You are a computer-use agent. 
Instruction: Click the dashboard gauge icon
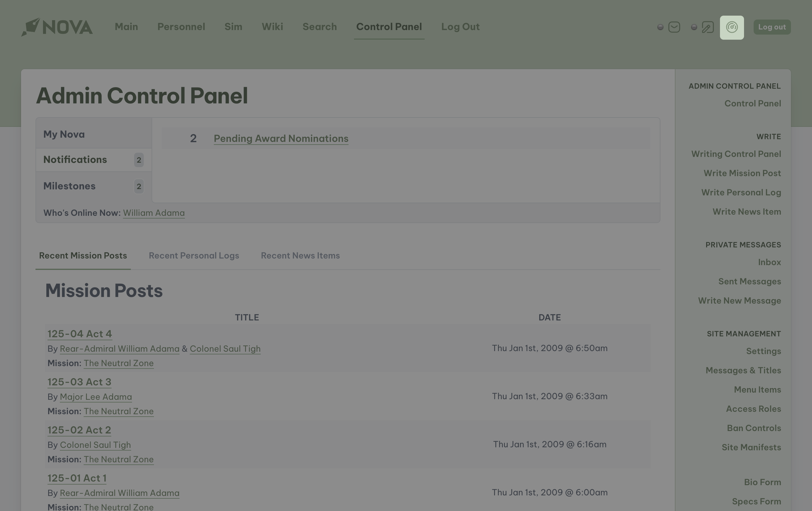732,27
